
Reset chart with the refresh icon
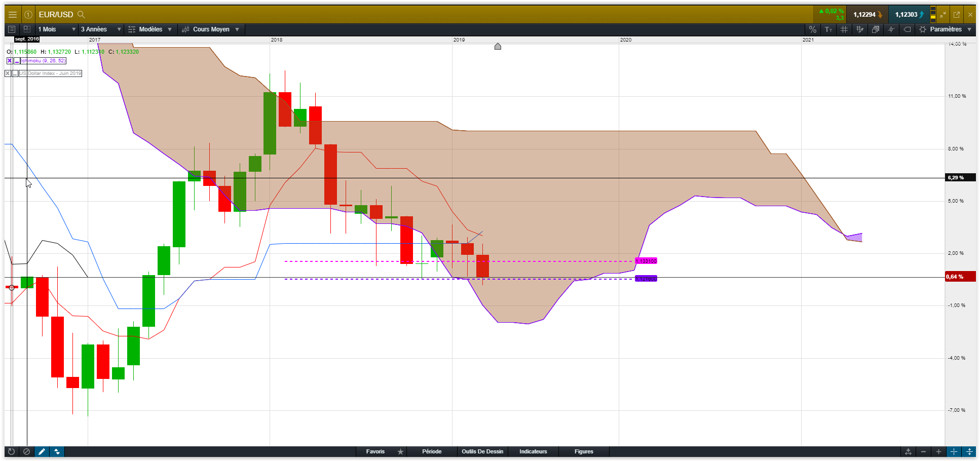tap(11, 451)
